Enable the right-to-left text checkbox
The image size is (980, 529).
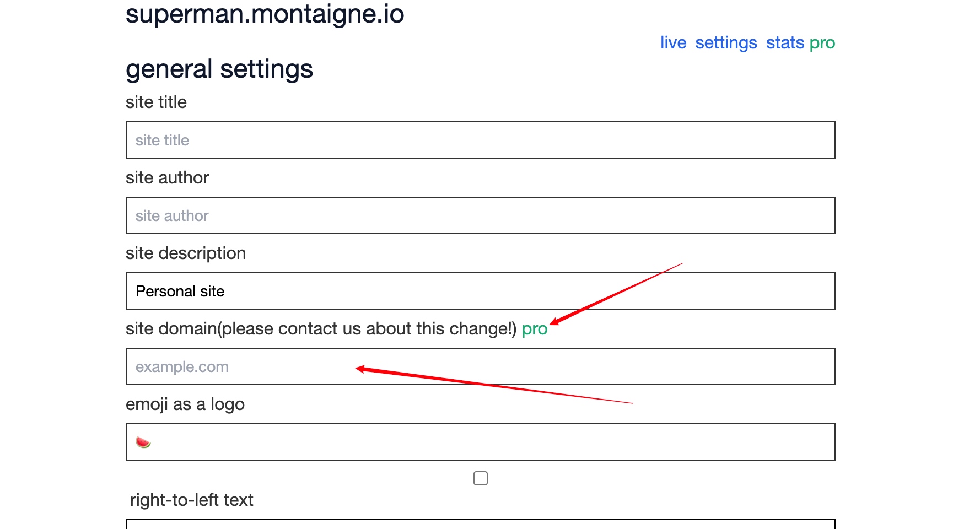click(x=481, y=478)
